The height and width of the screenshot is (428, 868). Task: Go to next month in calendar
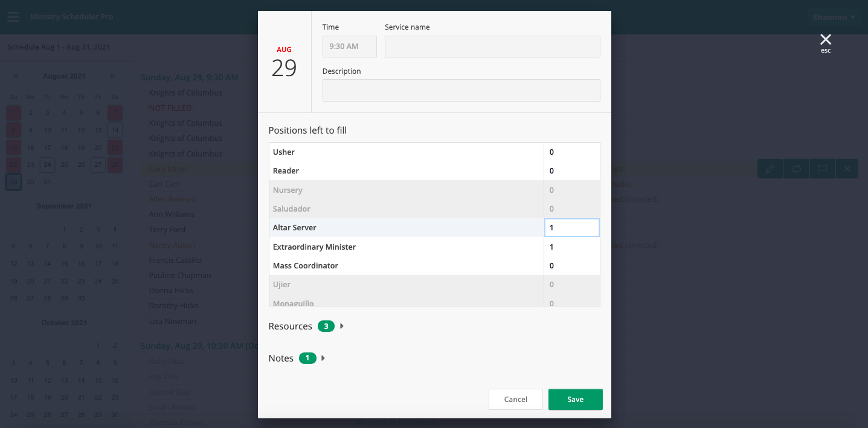pyautogui.click(x=112, y=76)
